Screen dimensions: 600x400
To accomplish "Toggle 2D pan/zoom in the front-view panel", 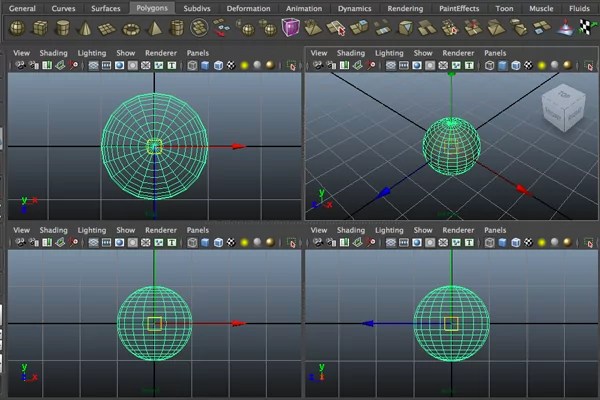I will 73,242.
